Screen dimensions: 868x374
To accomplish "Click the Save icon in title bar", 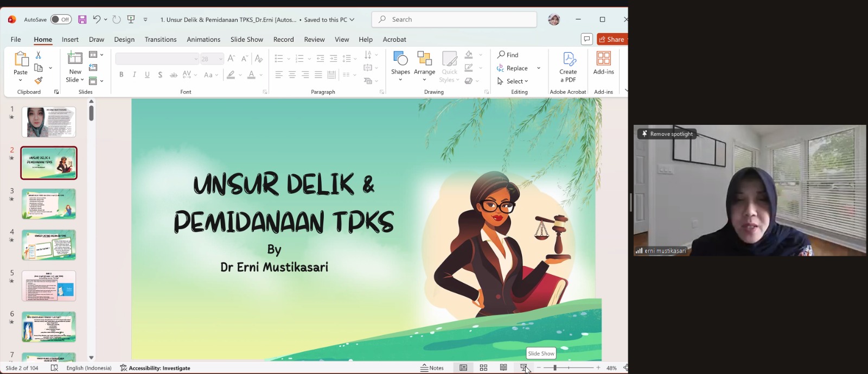I will (82, 20).
